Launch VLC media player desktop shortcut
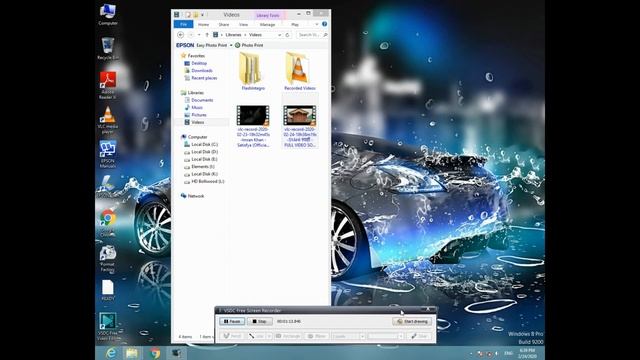The width and height of the screenshot is (640, 360). 108,120
